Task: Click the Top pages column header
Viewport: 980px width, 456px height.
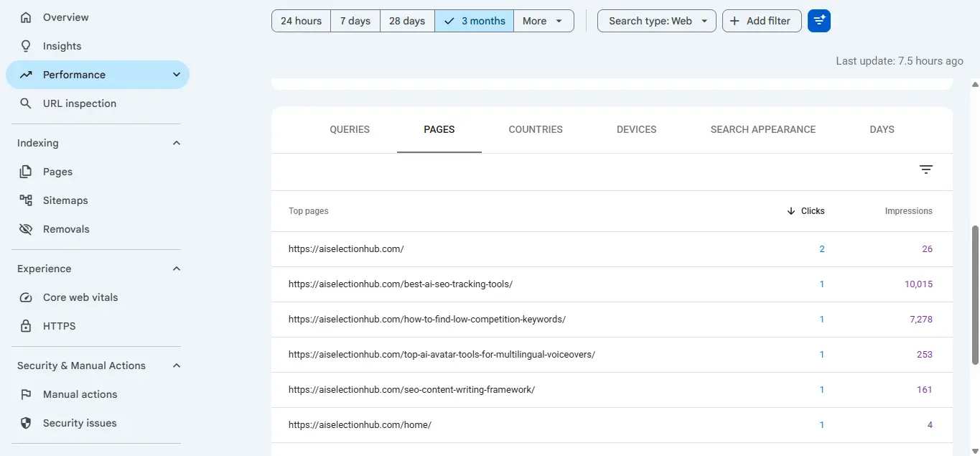Action: 309,211
